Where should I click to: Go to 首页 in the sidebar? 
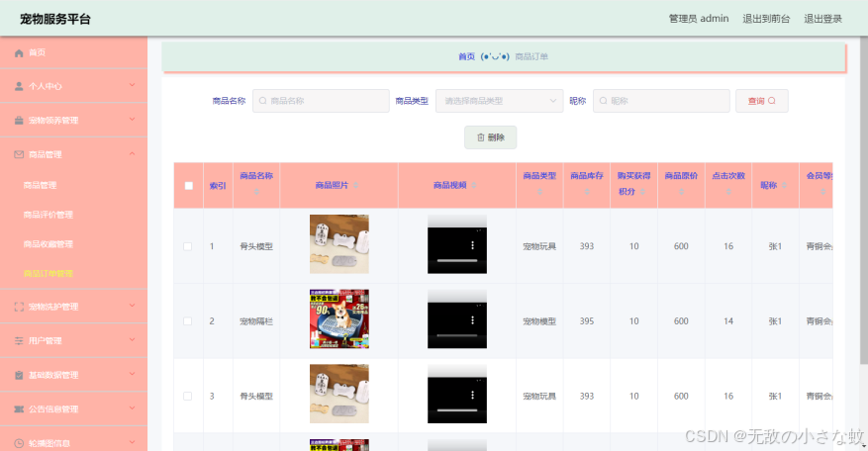[x=37, y=52]
